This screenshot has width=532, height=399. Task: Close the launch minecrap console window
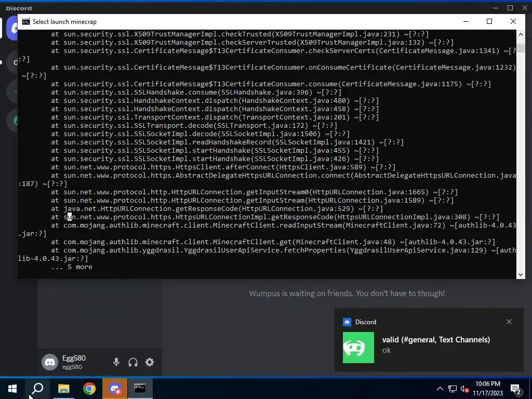pos(513,21)
